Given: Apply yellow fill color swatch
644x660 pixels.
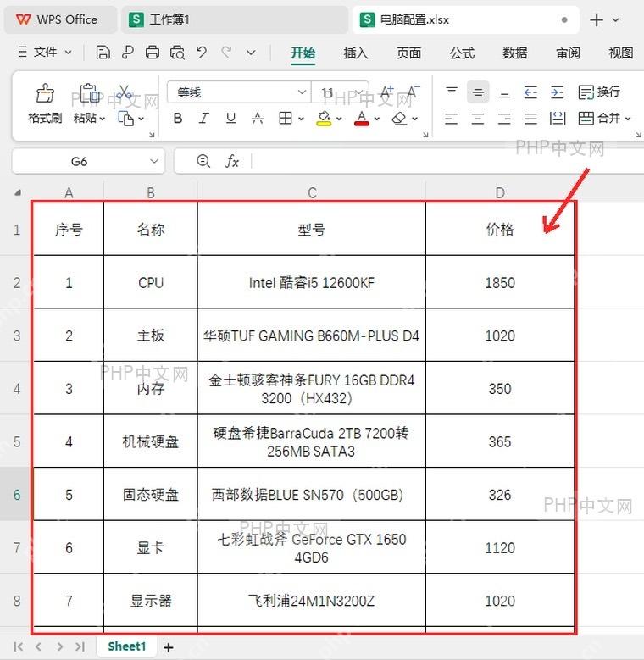Looking at the screenshot, I should click(323, 119).
